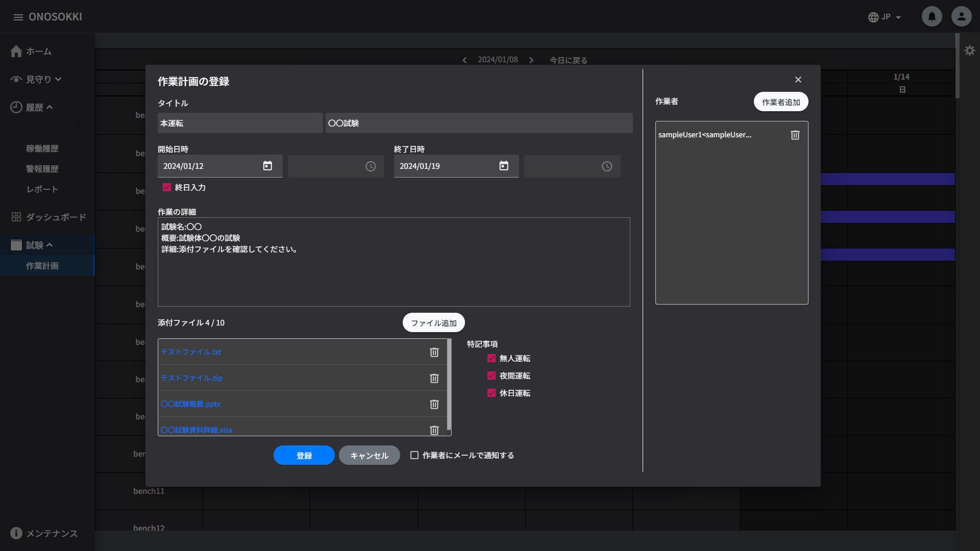The image size is (980, 551).
Task: Toggle the 無人運転 checkbox
Action: click(x=492, y=358)
